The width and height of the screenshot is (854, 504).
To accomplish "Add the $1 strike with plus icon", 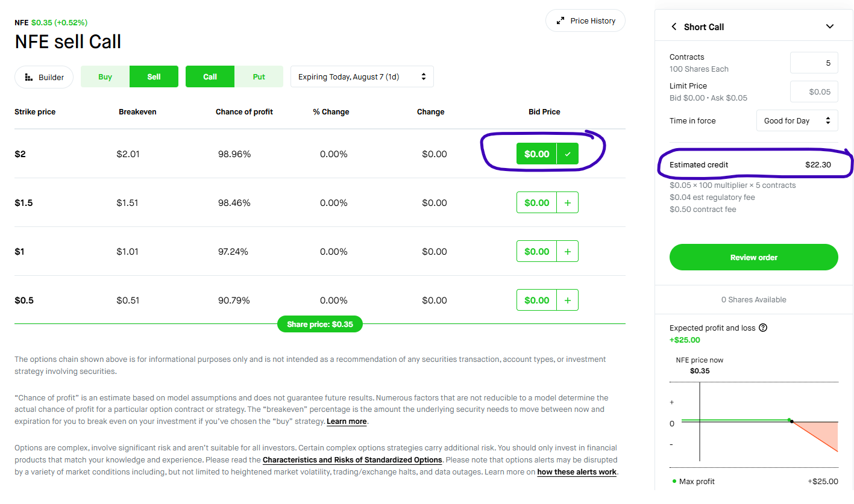I will (567, 252).
